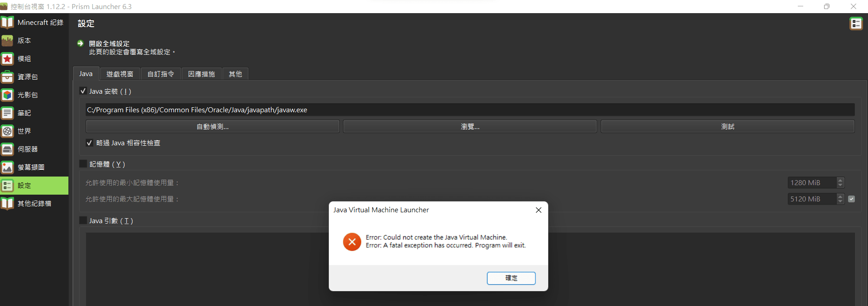This screenshot has width=868, height=306.
Task: Open the 世界 worlds icon
Action: coord(7,131)
